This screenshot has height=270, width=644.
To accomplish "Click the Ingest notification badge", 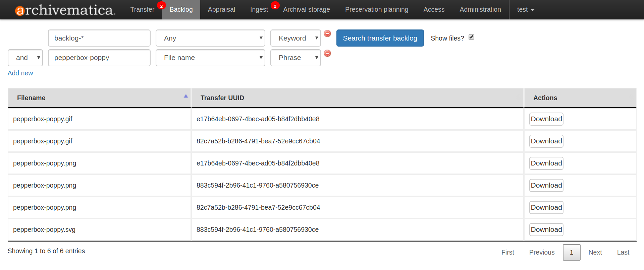I will (x=275, y=6).
